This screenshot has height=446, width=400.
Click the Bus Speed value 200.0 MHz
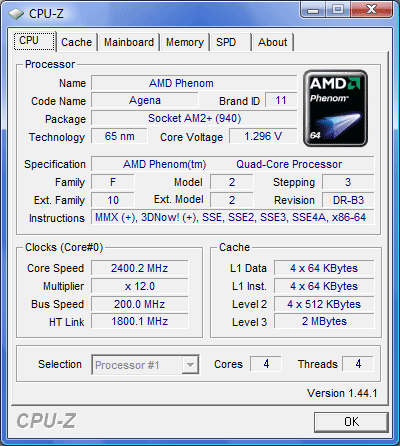140,304
